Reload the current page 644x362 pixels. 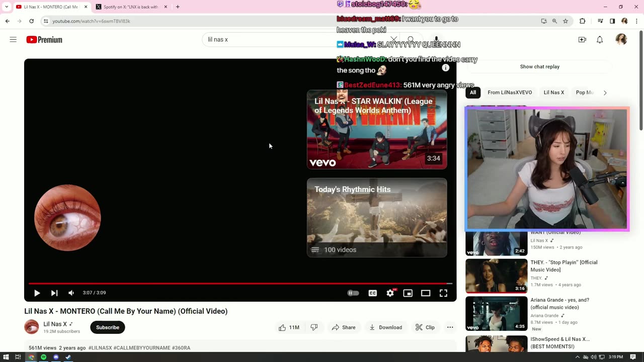[x=31, y=21]
